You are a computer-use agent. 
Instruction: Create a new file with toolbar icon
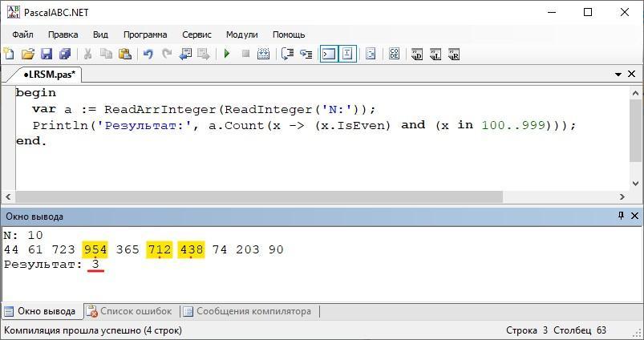(9, 54)
